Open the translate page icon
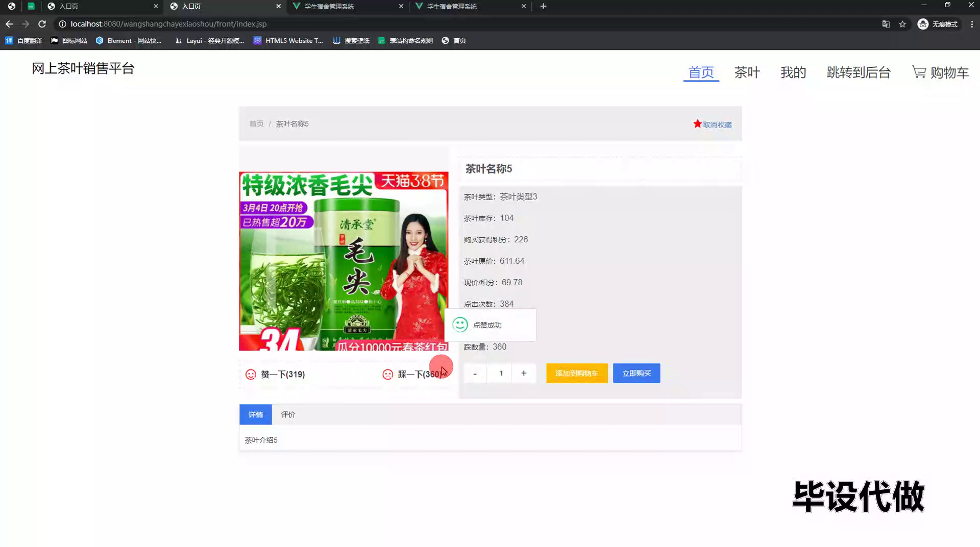This screenshot has width=980, height=547. click(x=886, y=24)
